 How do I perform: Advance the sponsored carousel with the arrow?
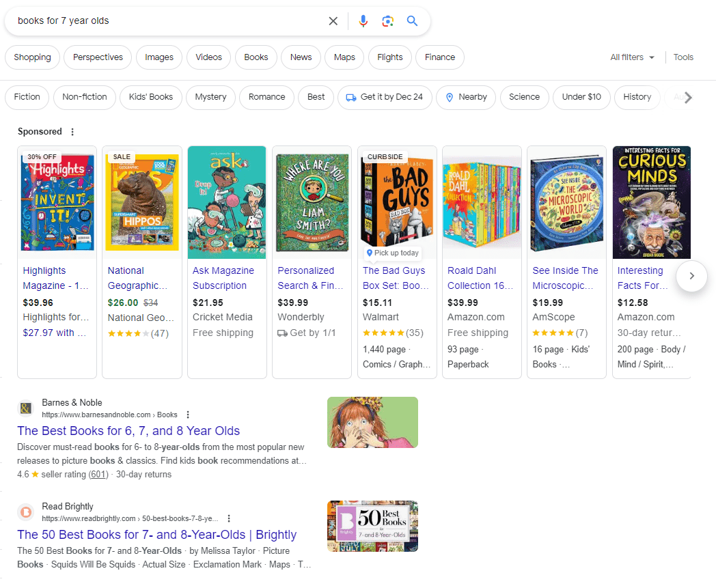click(691, 276)
